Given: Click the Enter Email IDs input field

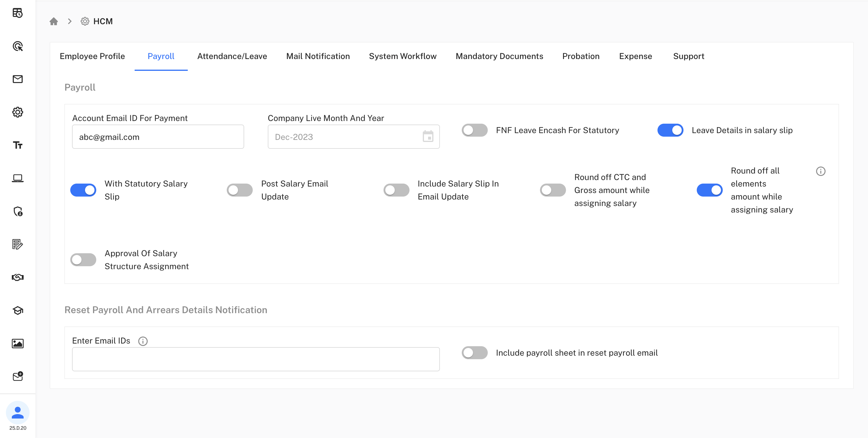Looking at the screenshot, I should tap(255, 359).
